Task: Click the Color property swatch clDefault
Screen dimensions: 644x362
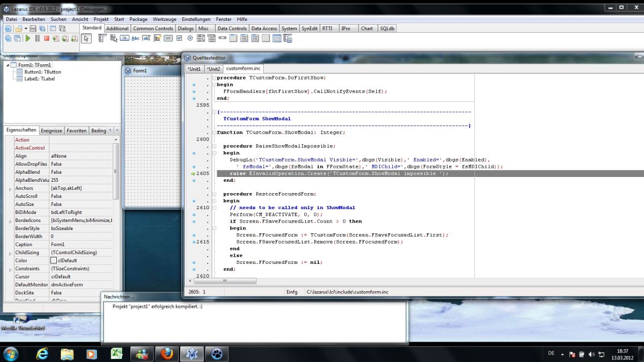Action: 54,261
